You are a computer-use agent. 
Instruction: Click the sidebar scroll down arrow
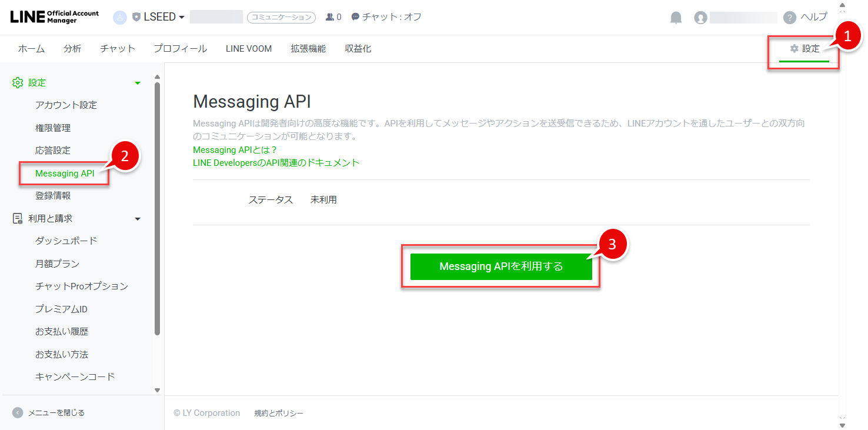(157, 389)
